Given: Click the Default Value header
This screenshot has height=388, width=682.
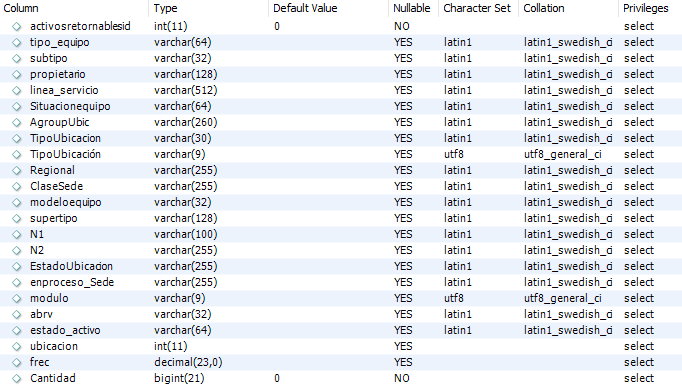Looking at the screenshot, I should click(305, 8).
